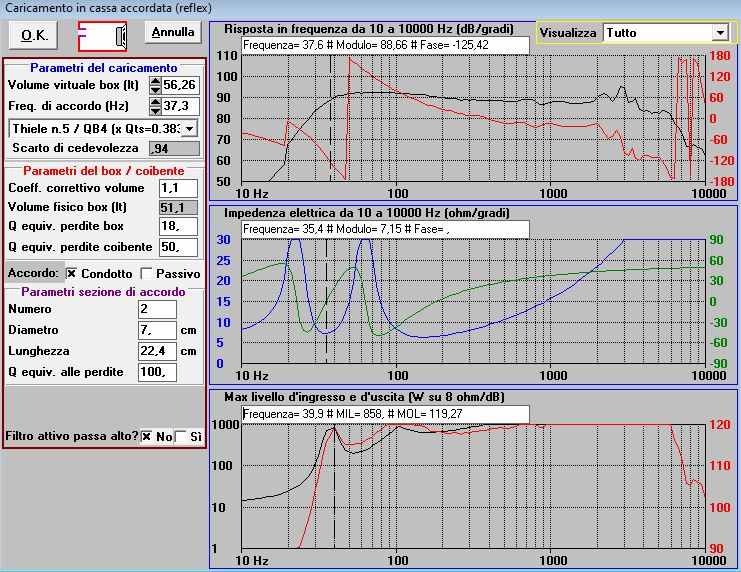Image resolution: width=741 pixels, height=572 pixels.
Task: Click the Coeff. correttivo volume field
Action: pyautogui.click(x=178, y=188)
